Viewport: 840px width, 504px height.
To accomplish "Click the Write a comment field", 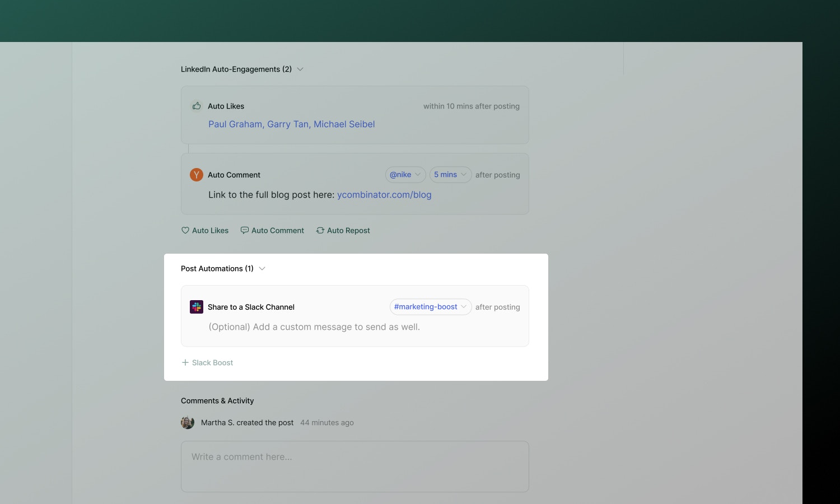I will (354, 466).
